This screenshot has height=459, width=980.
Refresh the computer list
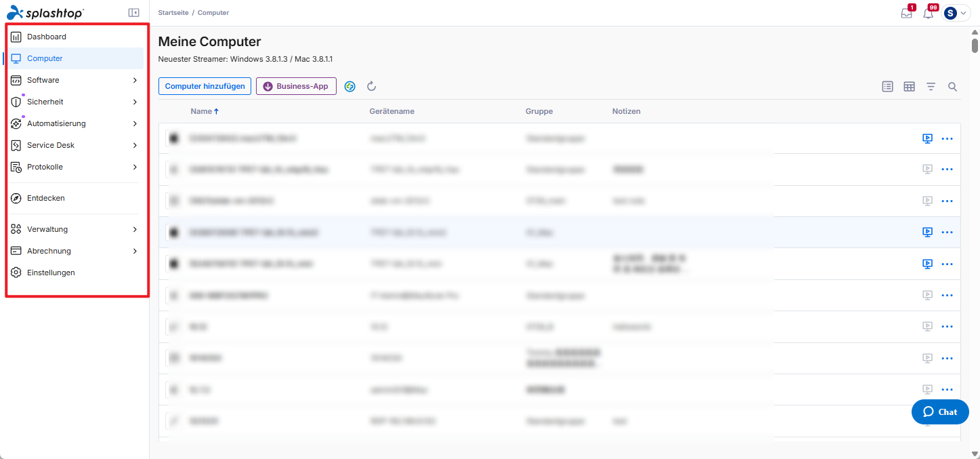(371, 86)
